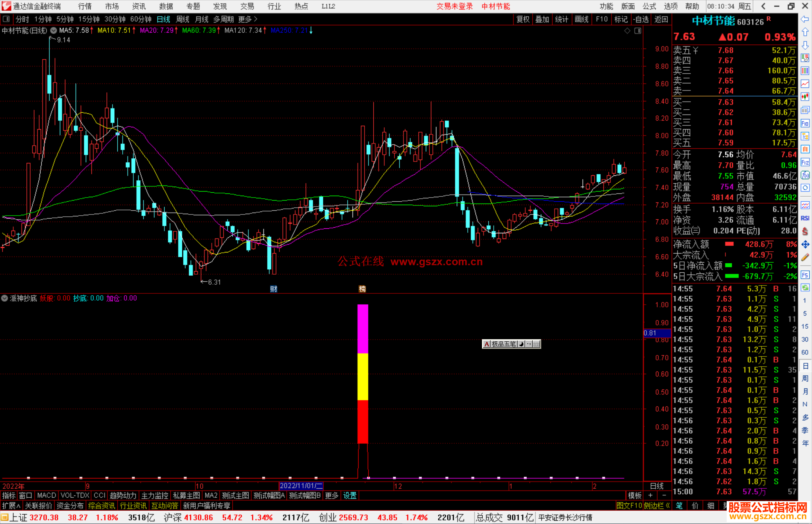The height and width of the screenshot is (524, 812).
Task: Click the 复权 button above chart
Action: click(523, 19)
